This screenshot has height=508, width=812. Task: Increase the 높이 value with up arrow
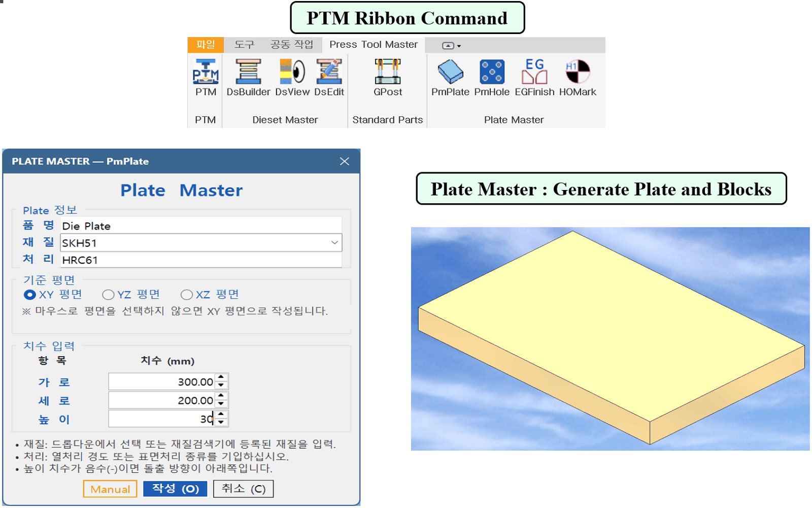[x=221, y=415]
